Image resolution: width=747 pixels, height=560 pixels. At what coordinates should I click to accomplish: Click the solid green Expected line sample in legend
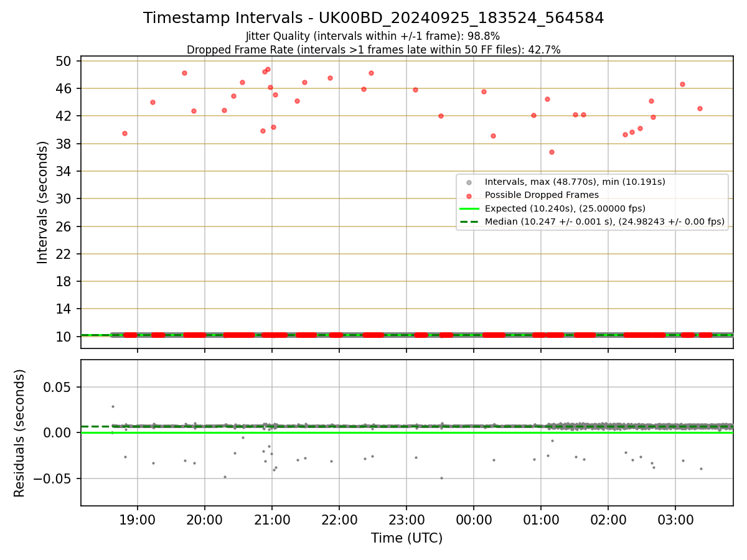click(x=469, y=208)
